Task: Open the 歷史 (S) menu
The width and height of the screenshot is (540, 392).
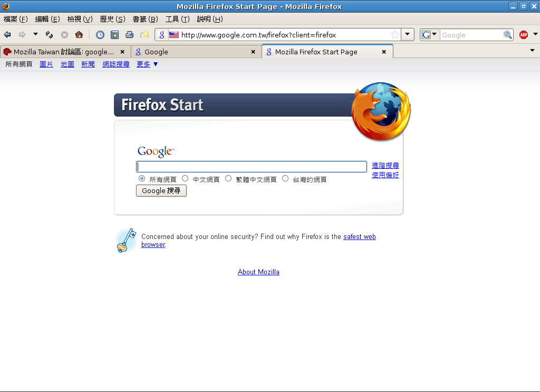Action: pyautogui.click(x=113, y=19)
